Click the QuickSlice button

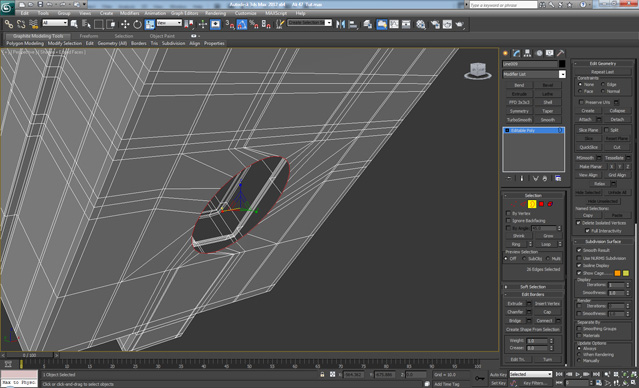[x=588, y=147]
